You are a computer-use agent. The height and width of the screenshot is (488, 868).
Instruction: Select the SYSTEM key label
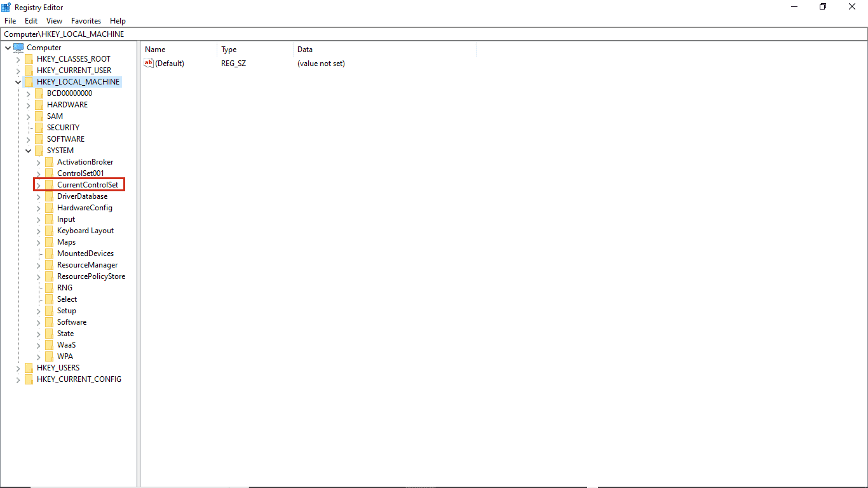[60, 151]
